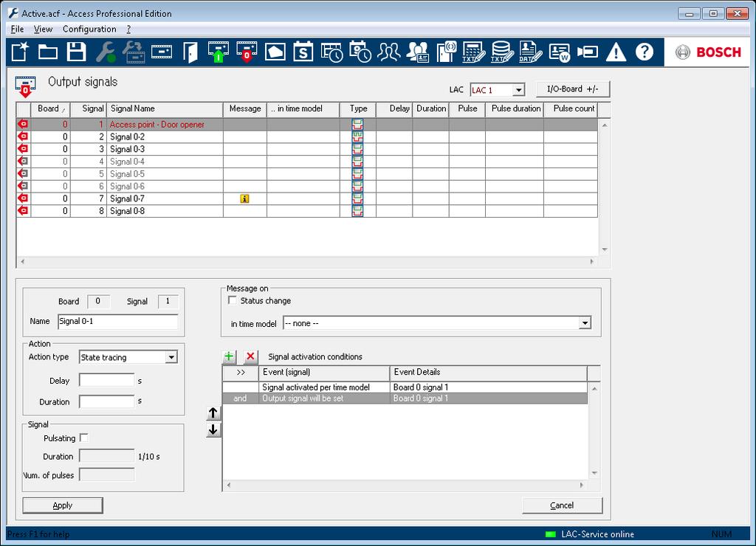Open the View menu
This screenshot has height=546, width=756.
point(43,29)
